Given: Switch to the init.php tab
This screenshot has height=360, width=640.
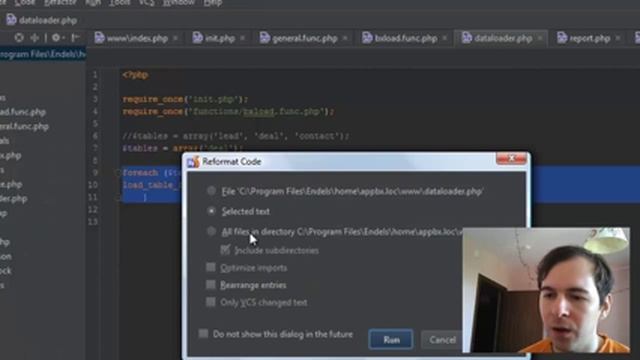Looking at the screenshot, I should click(220, 38).
